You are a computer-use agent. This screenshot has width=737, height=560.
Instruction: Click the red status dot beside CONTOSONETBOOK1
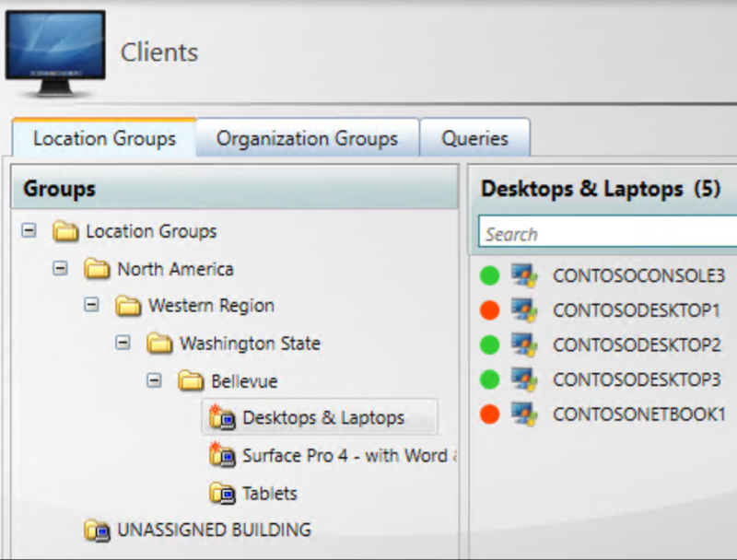[x=490, y=414]
